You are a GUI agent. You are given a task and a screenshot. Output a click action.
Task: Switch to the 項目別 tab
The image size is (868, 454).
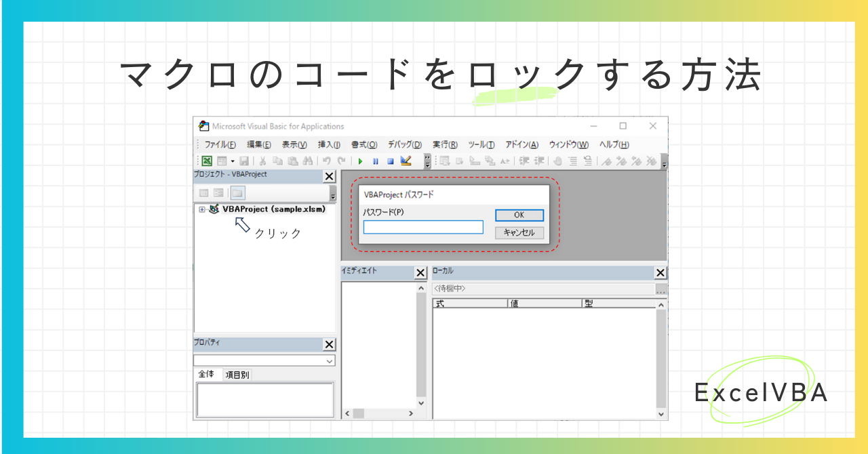(237, 375)
